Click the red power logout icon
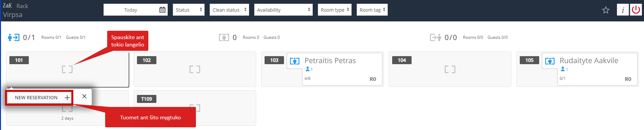 pyautogui.click(x=636, y=10)
